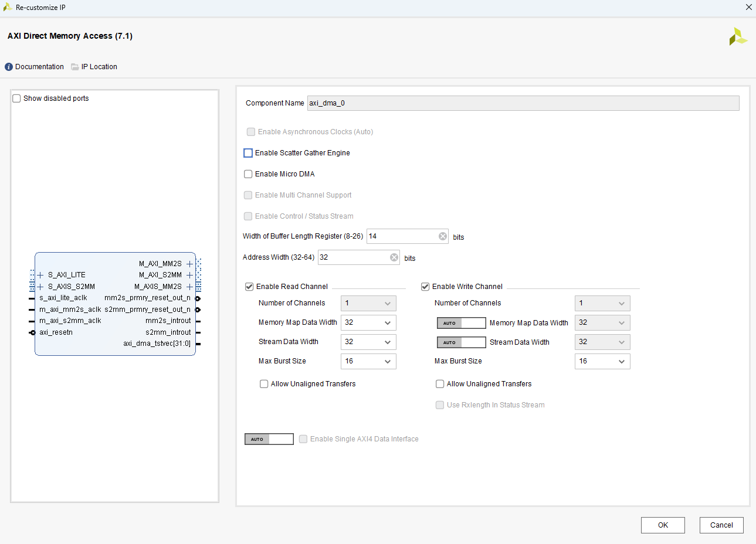Click the s2mm_prmry_reset_out_n port label
The image size is (756, 544).
[148, 310]
